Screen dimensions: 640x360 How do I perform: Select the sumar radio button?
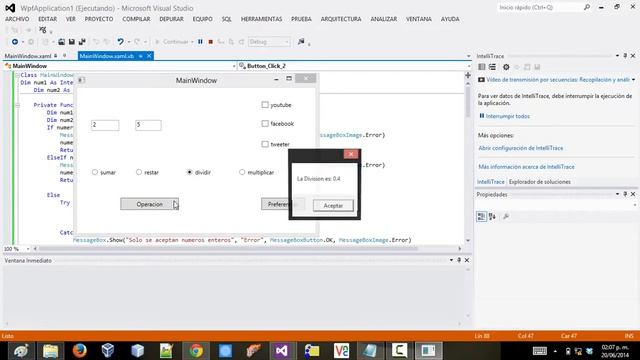95,172
